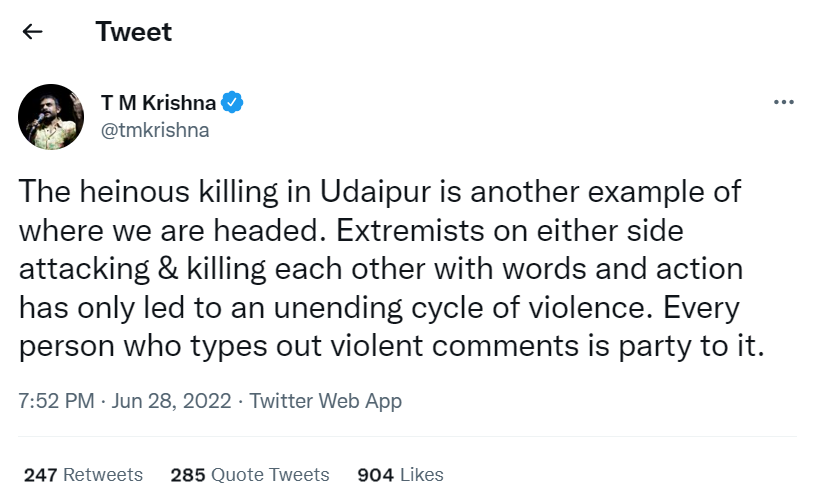816x488 pixels.
Task: Click the back arrow icon
Action: (x=32, y=32)
